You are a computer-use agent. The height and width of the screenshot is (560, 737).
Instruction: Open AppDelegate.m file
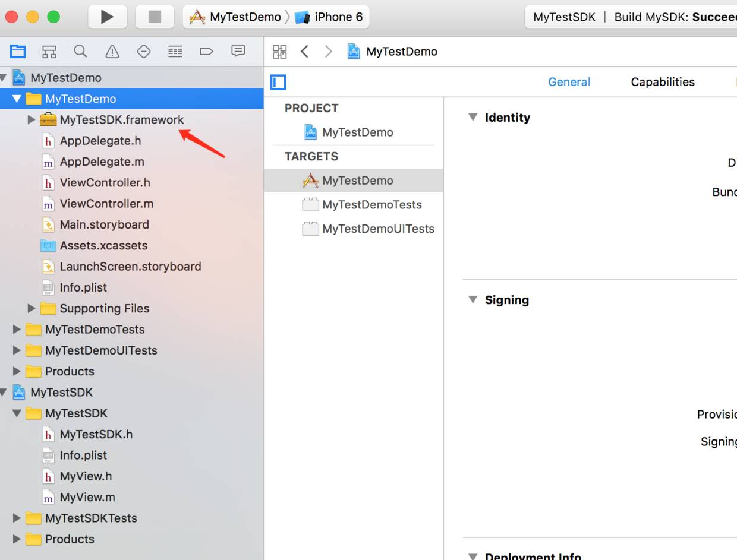pos(102,162)
